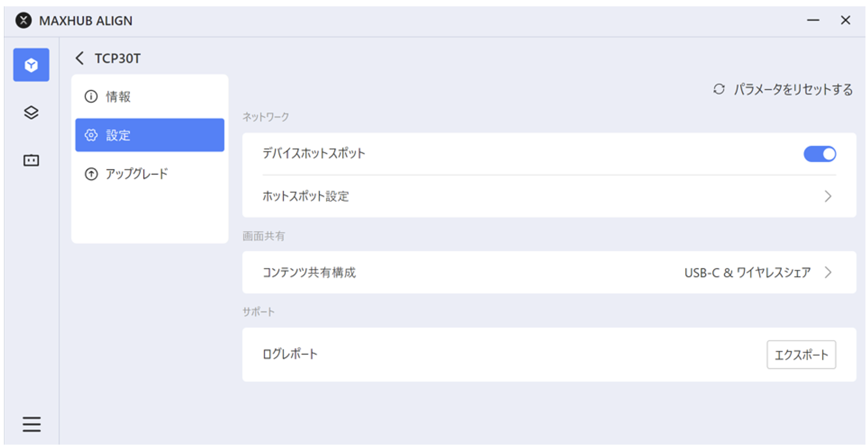868x448 pixels.
Task: Click the back arrow beside TCP30T
Action: [x=79, y=58]
